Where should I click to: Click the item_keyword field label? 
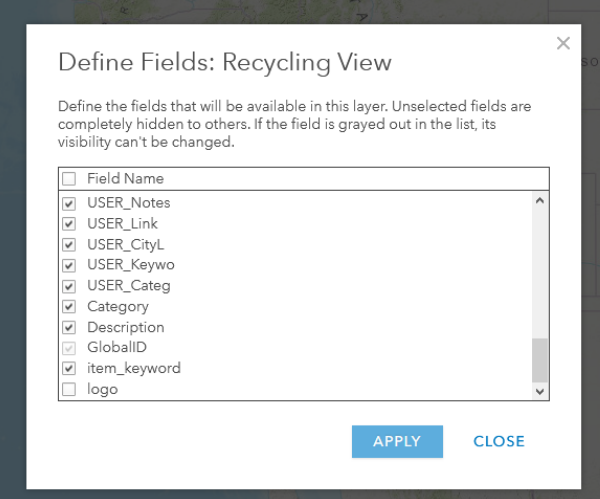(133, 368)
